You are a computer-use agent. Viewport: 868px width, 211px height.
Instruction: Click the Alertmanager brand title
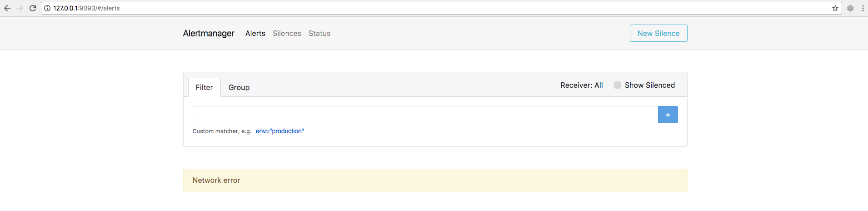pyautogui.click(x=209, y=33)
